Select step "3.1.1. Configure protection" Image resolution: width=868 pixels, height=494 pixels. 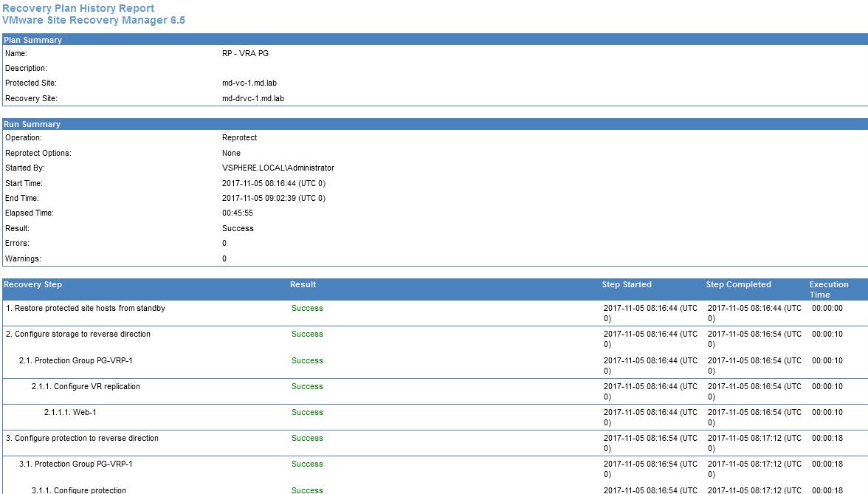78,490
